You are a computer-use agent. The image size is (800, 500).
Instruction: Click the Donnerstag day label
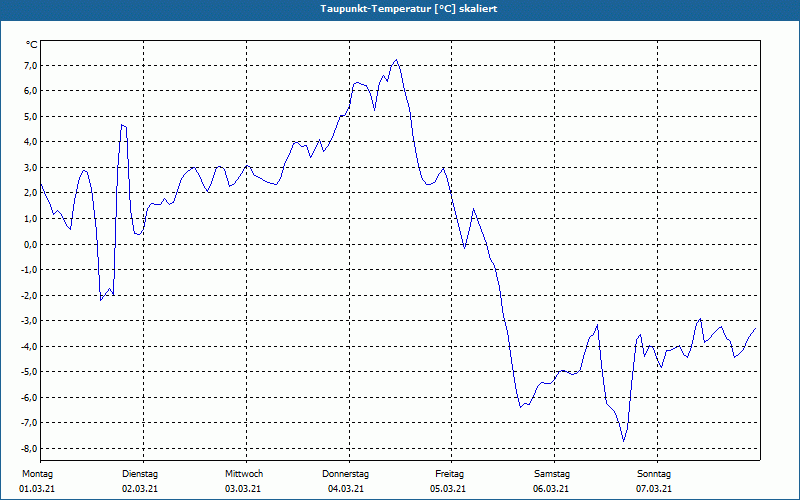[345, 474]
